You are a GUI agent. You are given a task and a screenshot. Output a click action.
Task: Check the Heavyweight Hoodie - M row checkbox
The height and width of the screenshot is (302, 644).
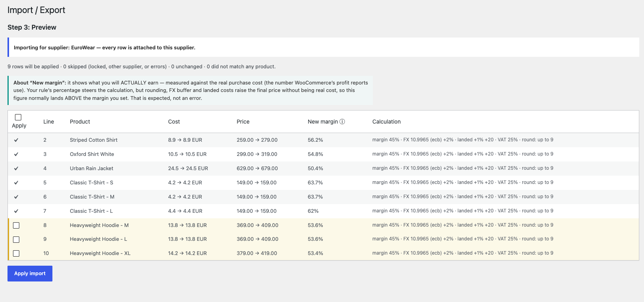pyautogui.click(x=16, y=225)
